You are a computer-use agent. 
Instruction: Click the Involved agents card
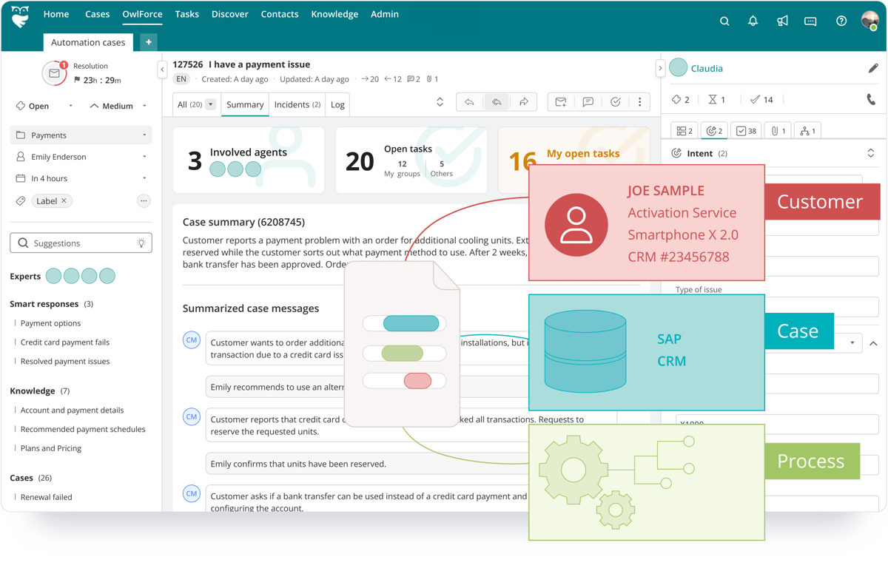249,160
